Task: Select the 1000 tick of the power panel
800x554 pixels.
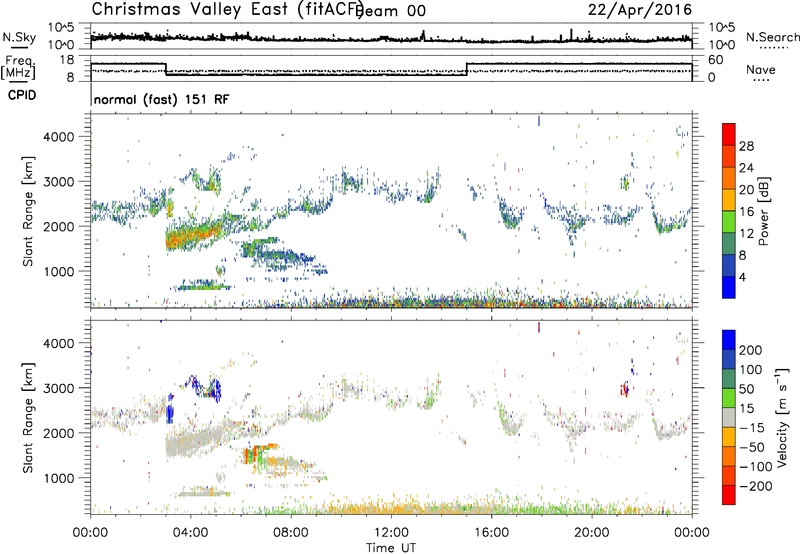Action: tap(58, 271)
